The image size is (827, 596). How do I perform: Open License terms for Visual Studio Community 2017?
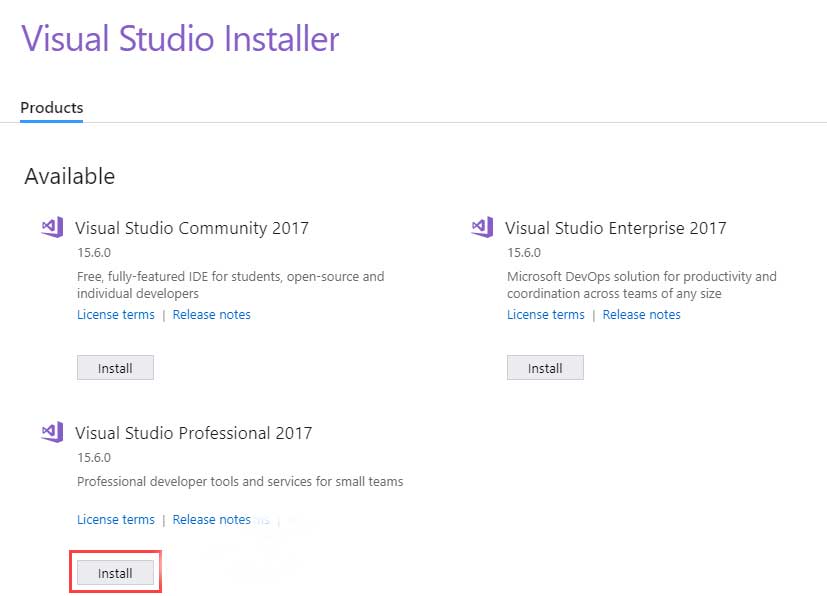(115, 314)
